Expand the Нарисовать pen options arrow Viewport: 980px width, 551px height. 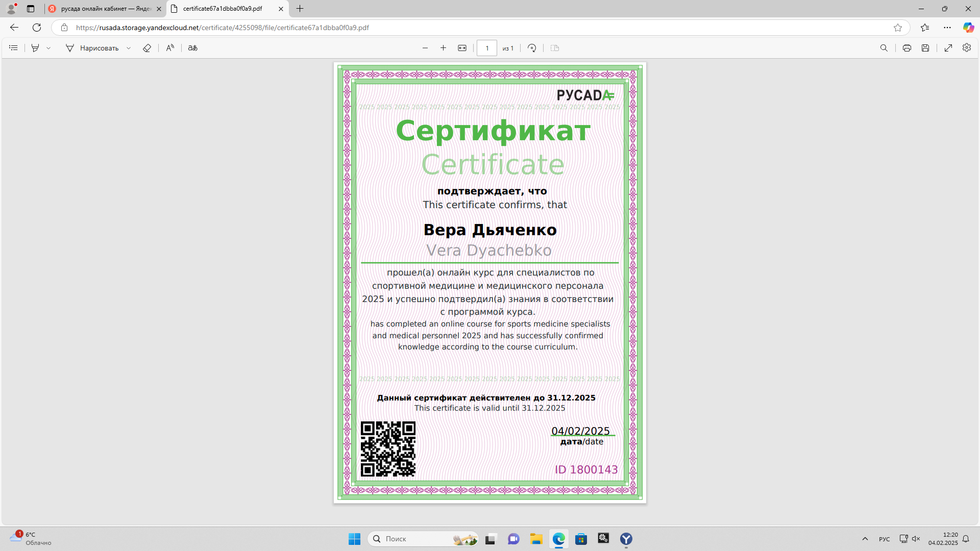pos(129,48)
